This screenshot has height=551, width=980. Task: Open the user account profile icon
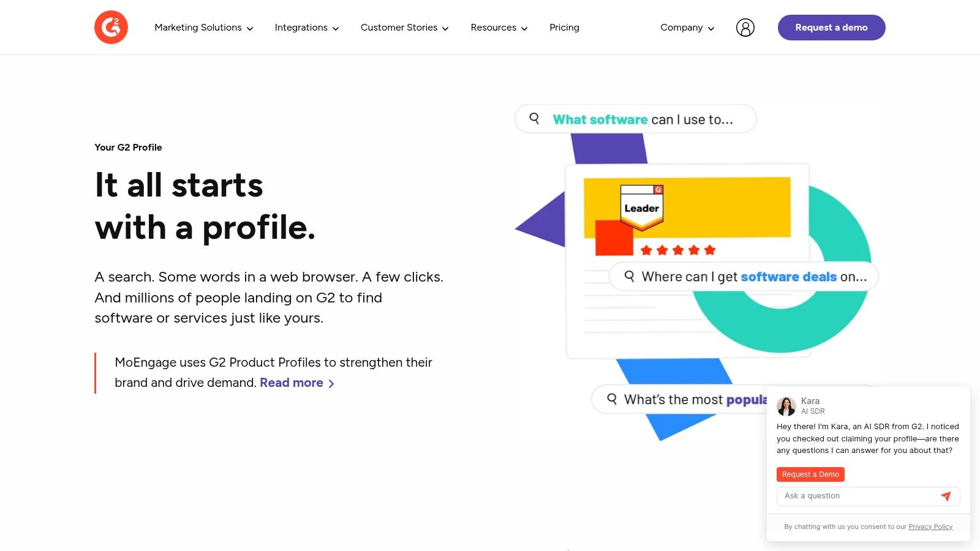pos(745,28)
